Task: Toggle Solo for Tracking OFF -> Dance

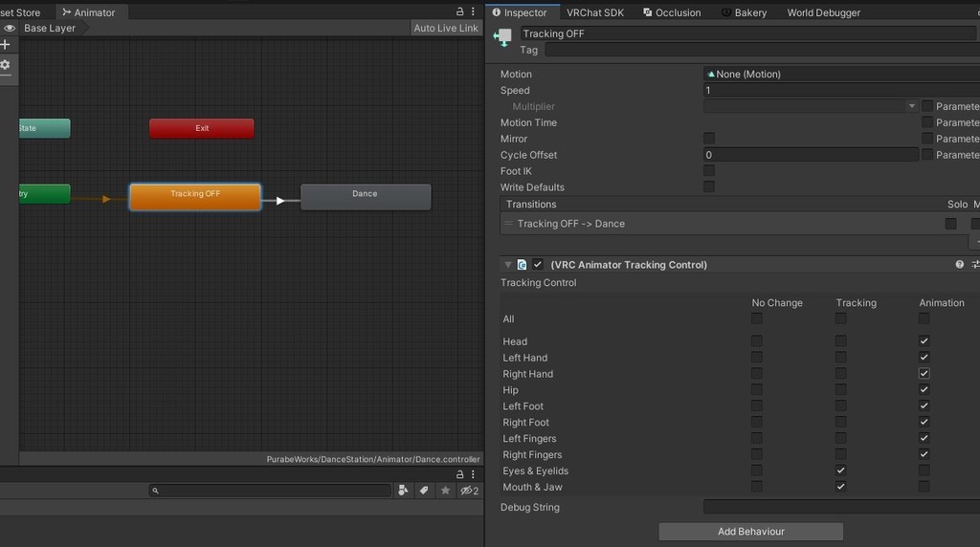Action: point(950,224)
